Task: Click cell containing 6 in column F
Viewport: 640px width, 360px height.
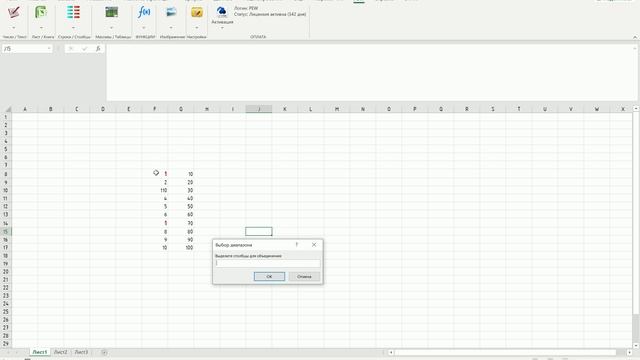Action: [155, 214]
